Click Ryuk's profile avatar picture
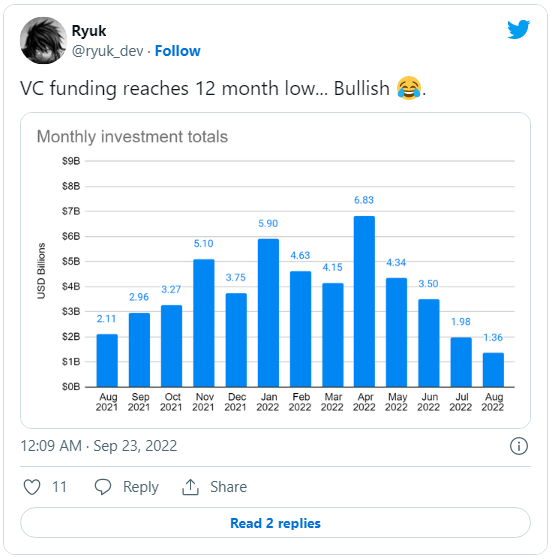This screenshot has height=559, width=551. click(x=43, y=41)
